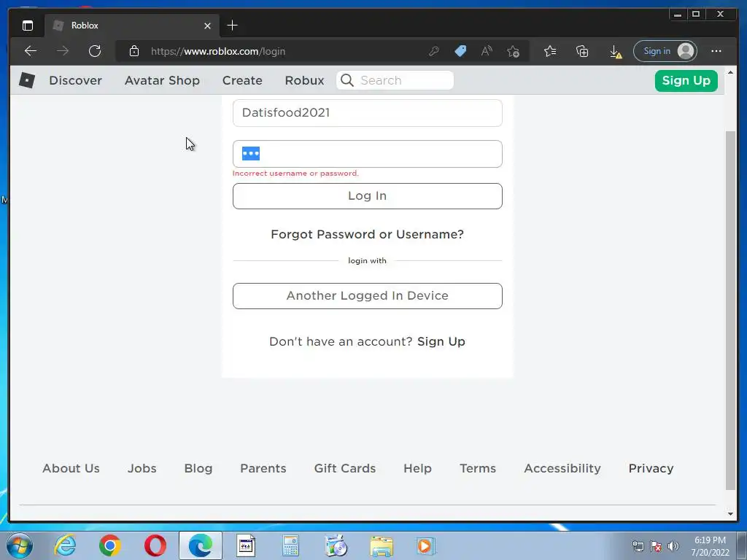Open Discover in Roblox navbar
Viewport: 747px width, 560px height.
click(x=75, y=80)
